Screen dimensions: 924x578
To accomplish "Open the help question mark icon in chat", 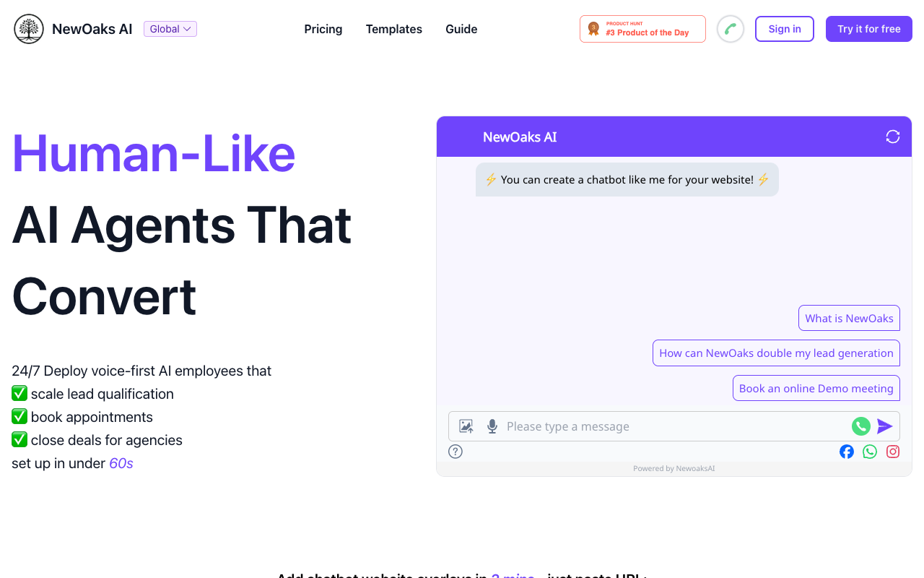I will pyautogui.click(x=455, y=451).
